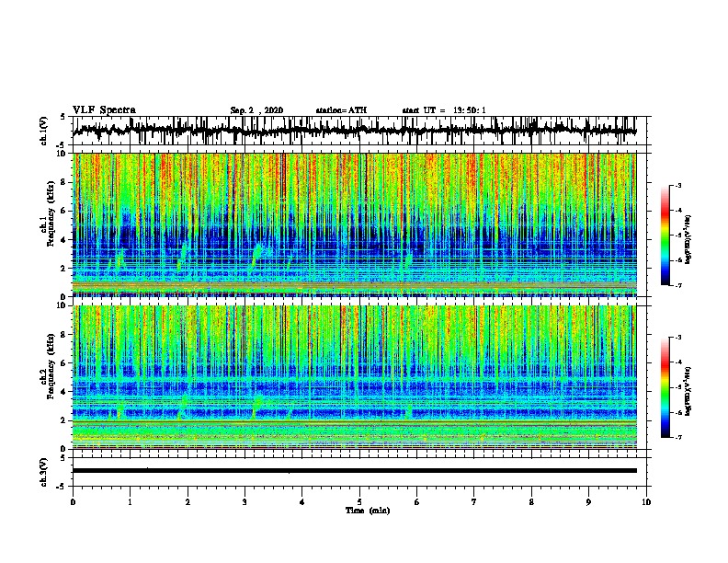The height and width of the screenshot is (563, 728).
Task: Click the log(PSD) label of ch.1 color bar
Action: click(688, 240)
